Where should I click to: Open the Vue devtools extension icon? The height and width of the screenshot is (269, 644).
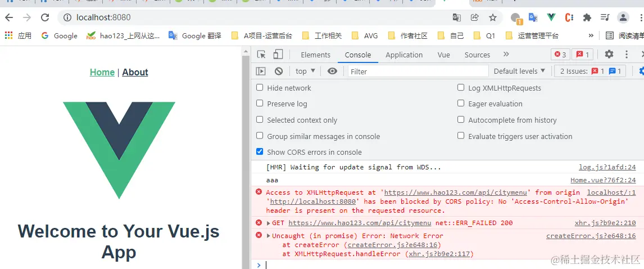coord(551,17)
